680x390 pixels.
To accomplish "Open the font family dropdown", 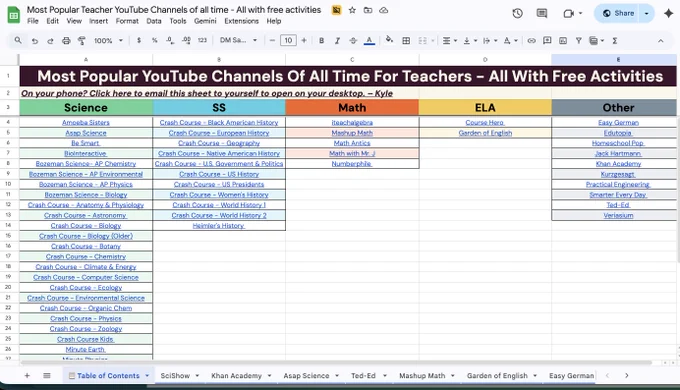I will click(238, 40).
